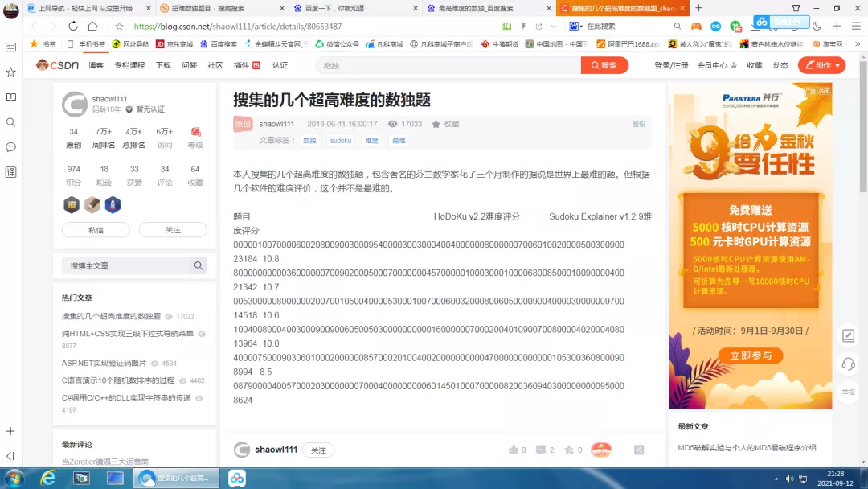Open the Windows Start button
This screenshot has height=489, width=868.
[x=14, y=478]
